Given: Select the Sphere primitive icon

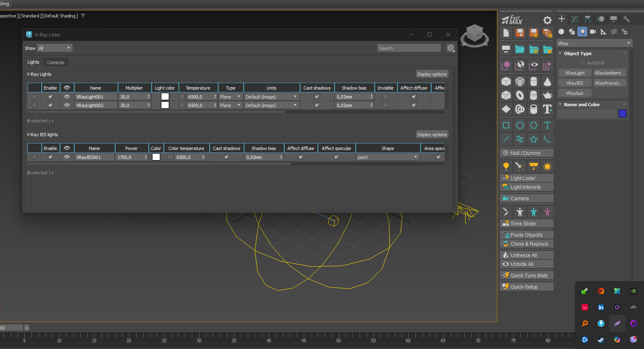Looking at the screenshot, I should [520, 81].
